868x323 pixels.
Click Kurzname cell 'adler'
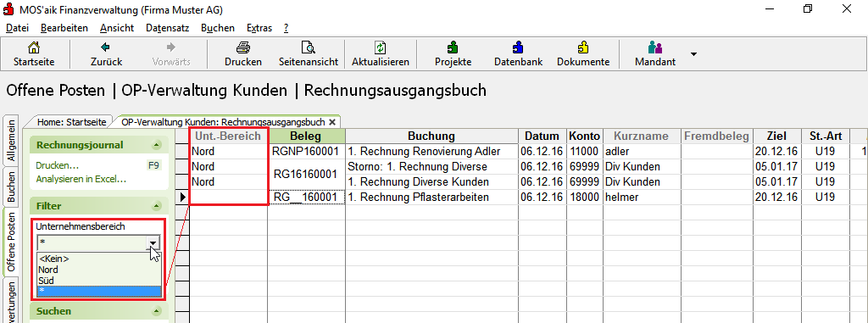[642, 151]
